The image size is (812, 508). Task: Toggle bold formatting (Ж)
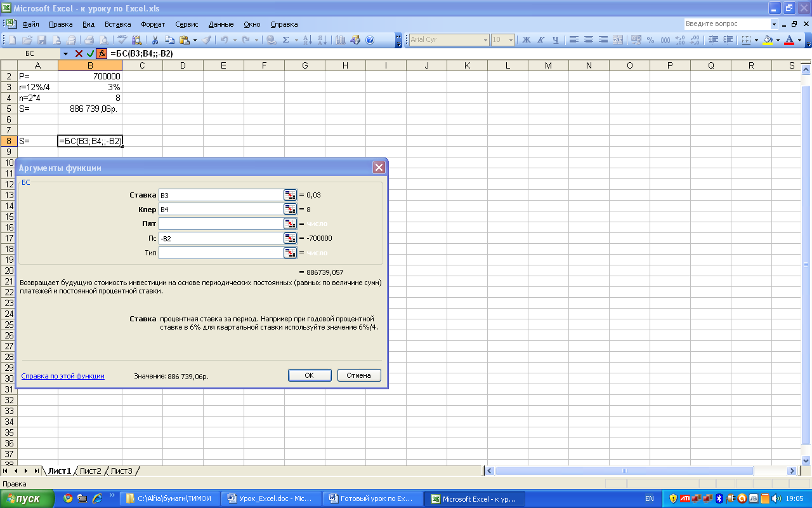526,40
